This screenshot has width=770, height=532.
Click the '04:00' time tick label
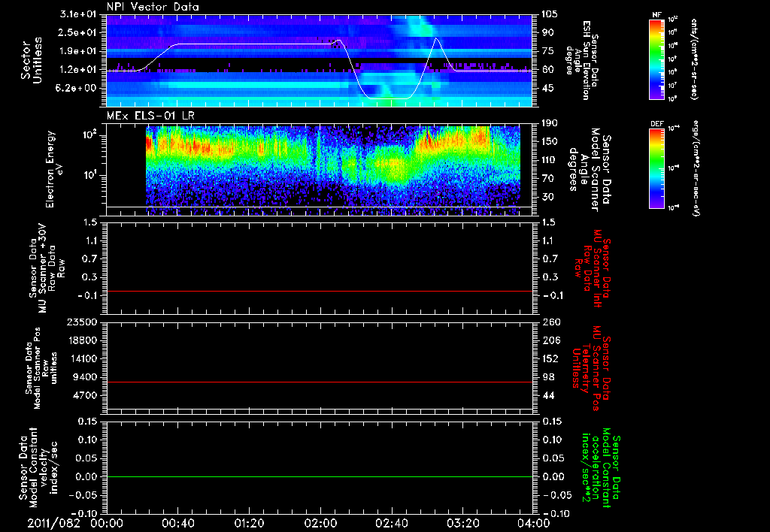pyautogui.click(x=533, y=523)
